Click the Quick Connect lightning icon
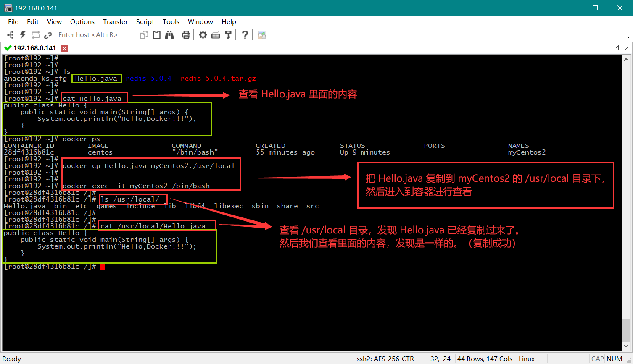Screen dimensions: 633x364 23,35
